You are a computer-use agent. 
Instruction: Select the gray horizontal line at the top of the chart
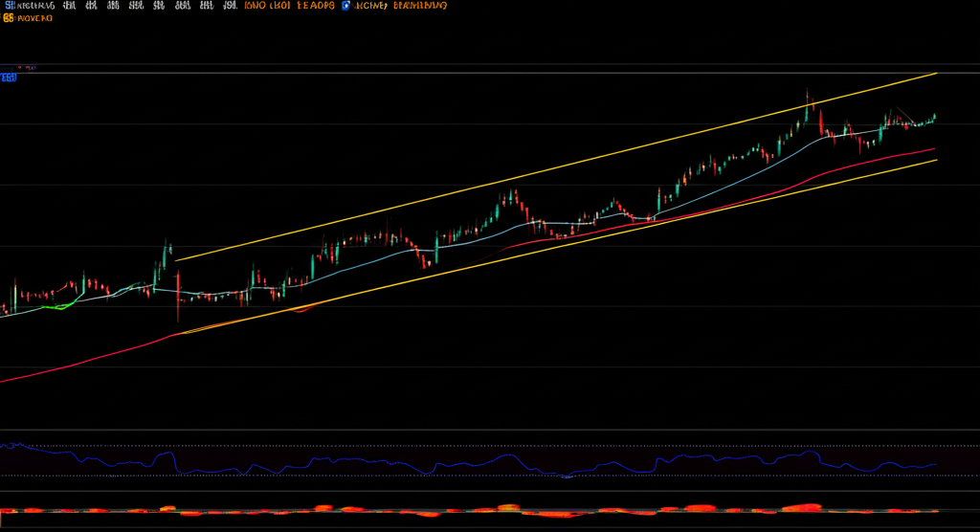[479, 73]
